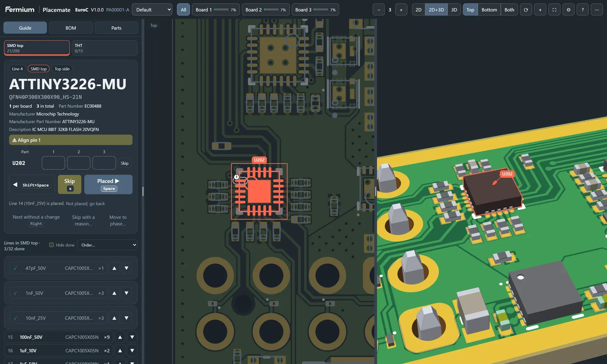This screenshot has width=607, height=364.
Task: Toggle fullscreen mode icon
Action: pos(554,10)
